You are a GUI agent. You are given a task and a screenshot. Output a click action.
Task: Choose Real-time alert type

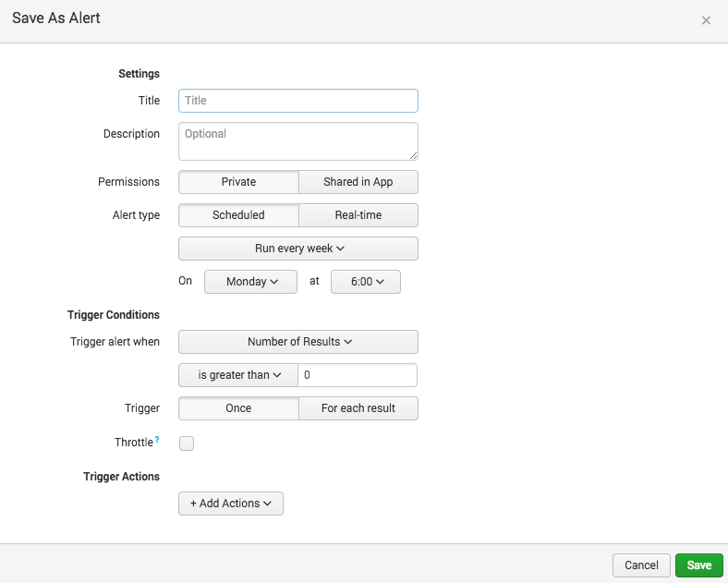coord(358,215)
